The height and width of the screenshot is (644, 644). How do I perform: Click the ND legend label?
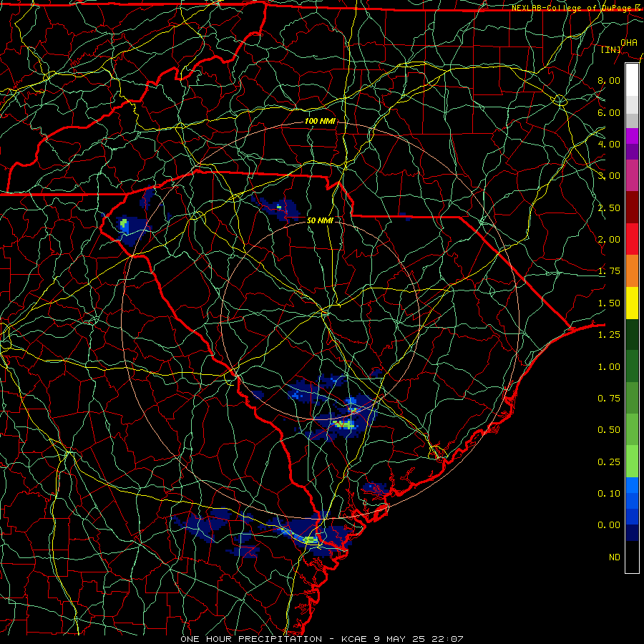615,557
